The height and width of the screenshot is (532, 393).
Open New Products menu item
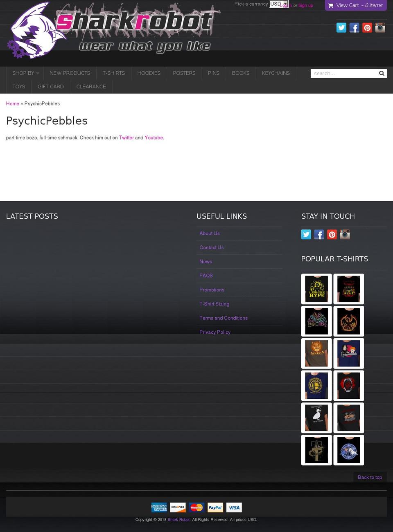pyautogui.click(x=70, y=73)
